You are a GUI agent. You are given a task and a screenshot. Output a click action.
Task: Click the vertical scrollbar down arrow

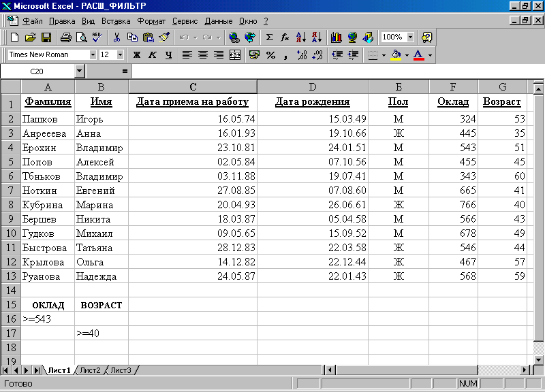tap(538, 359)
